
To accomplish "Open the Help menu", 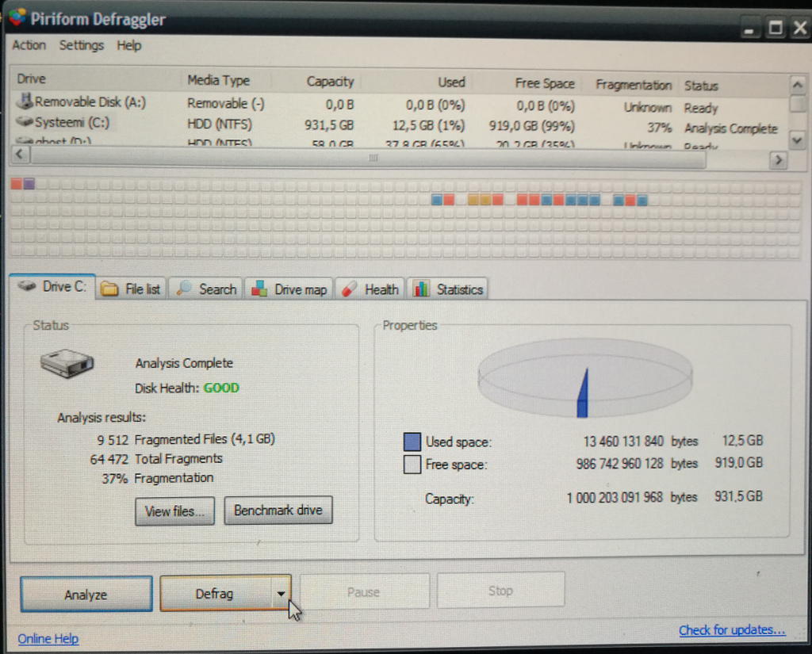I will pos(129,45).
